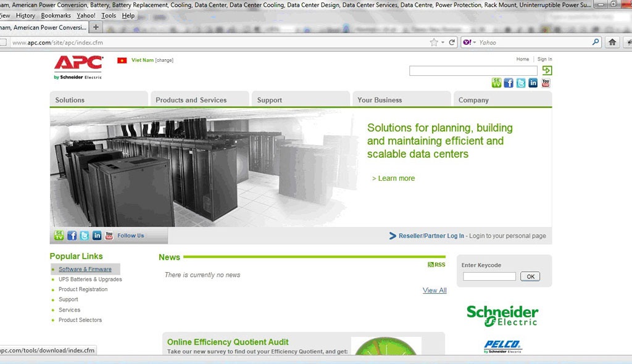Click the Reseller/Partner Log In link

431,236
